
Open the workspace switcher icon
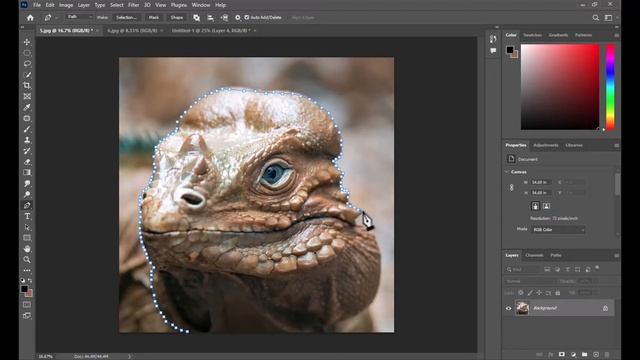[x=609, y=18]
